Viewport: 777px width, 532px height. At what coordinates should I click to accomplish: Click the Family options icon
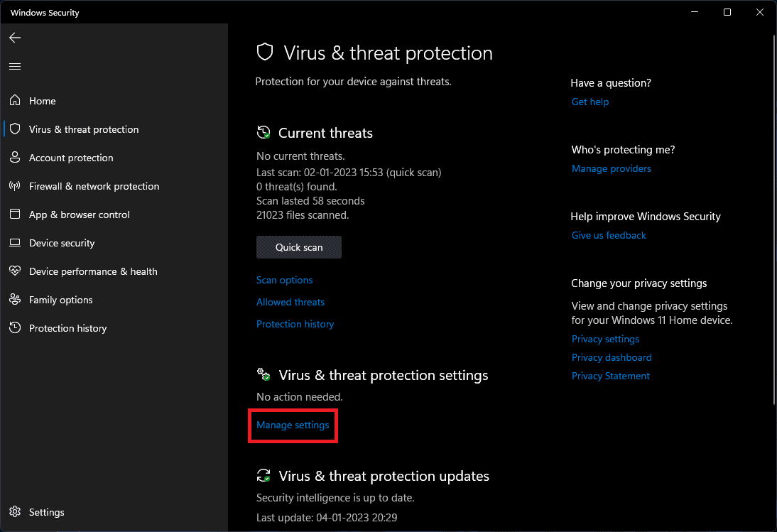15,300
